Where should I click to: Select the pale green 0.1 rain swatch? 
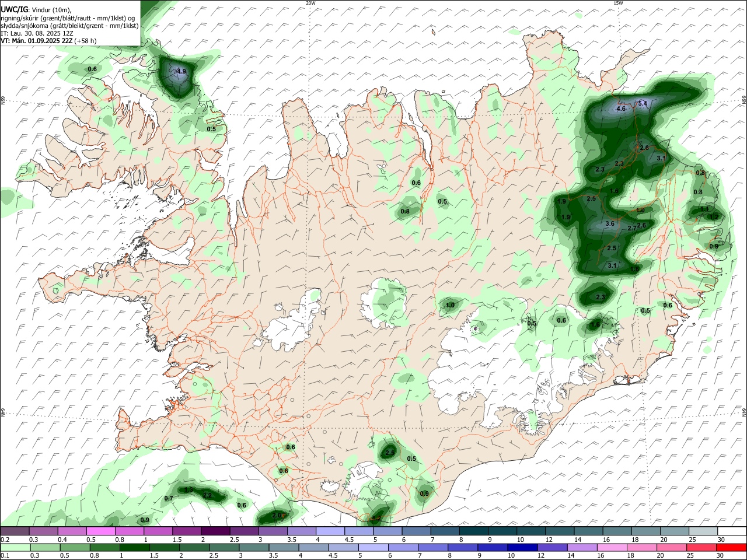point(15,547)
